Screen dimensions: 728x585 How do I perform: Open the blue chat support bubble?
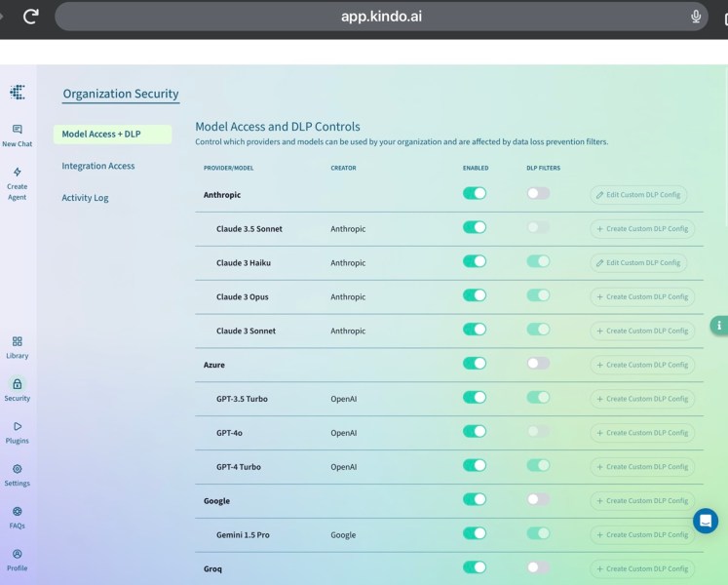(706, 521)
